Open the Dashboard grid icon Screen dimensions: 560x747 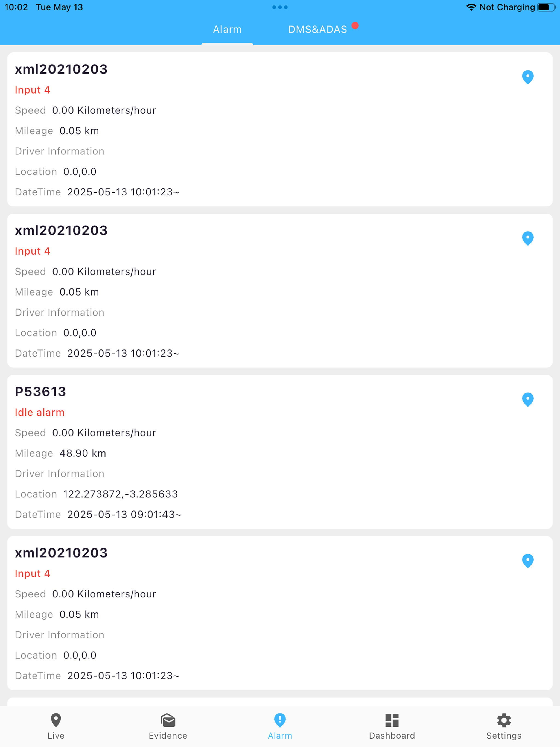click(392, 720)
